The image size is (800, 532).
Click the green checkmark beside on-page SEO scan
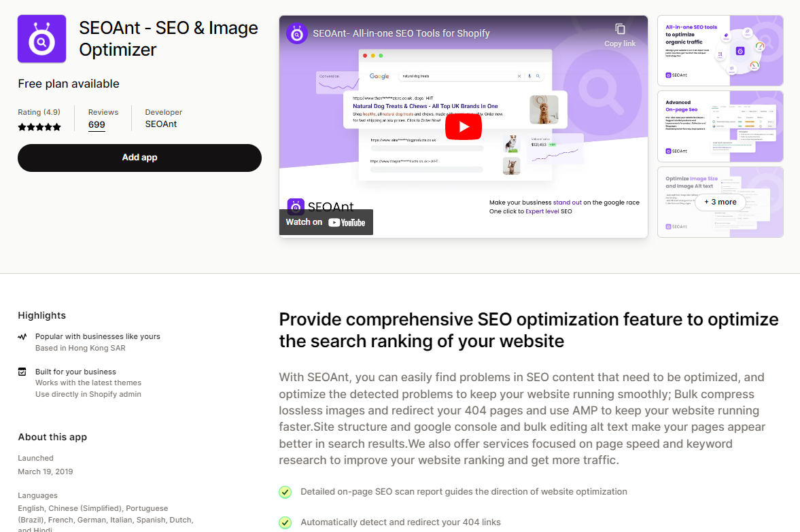285,492
